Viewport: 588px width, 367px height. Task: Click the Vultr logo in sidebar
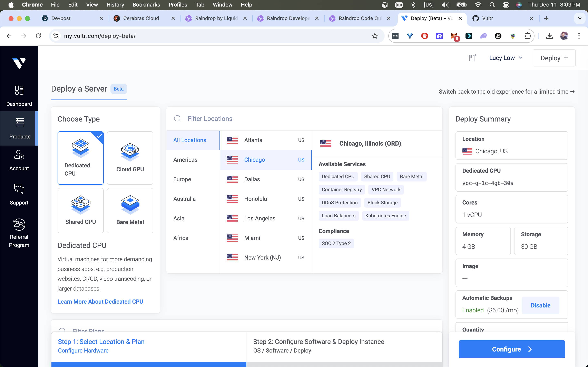coord(19,63)
